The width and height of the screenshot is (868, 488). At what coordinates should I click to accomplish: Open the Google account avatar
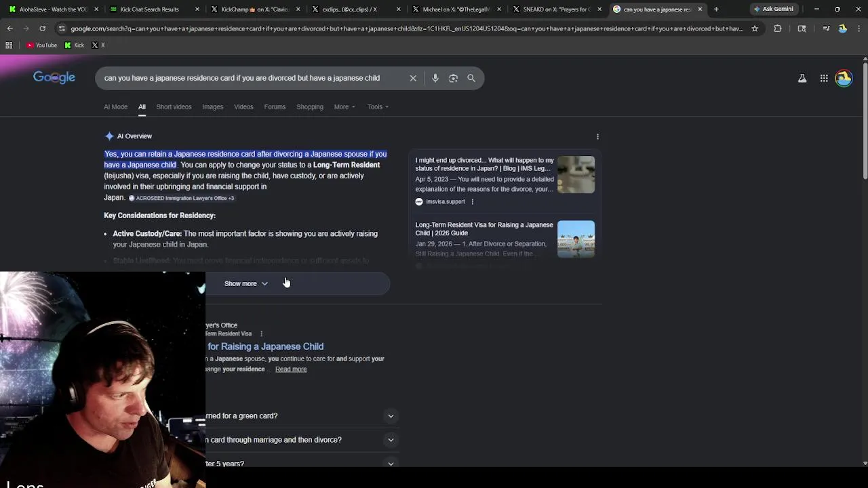pos(844,78)
